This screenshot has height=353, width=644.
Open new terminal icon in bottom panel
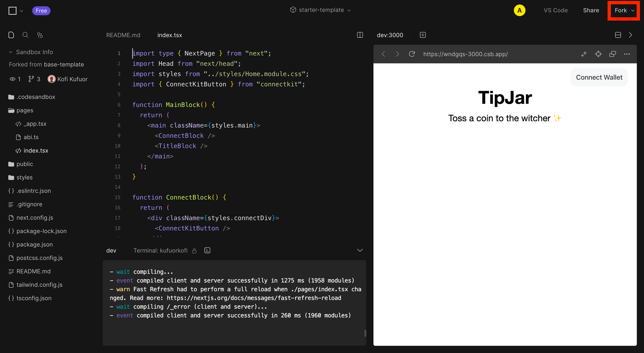(207, 250)
